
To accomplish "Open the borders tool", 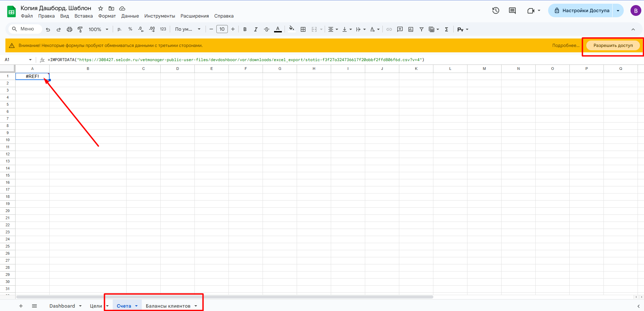I will click(x=303, y=29).
